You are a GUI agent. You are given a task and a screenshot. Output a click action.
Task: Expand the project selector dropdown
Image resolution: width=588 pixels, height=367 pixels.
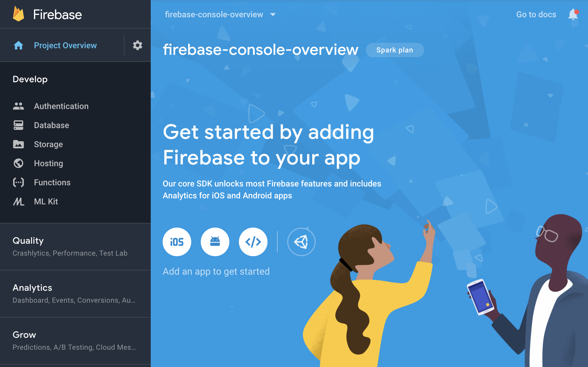274,14
